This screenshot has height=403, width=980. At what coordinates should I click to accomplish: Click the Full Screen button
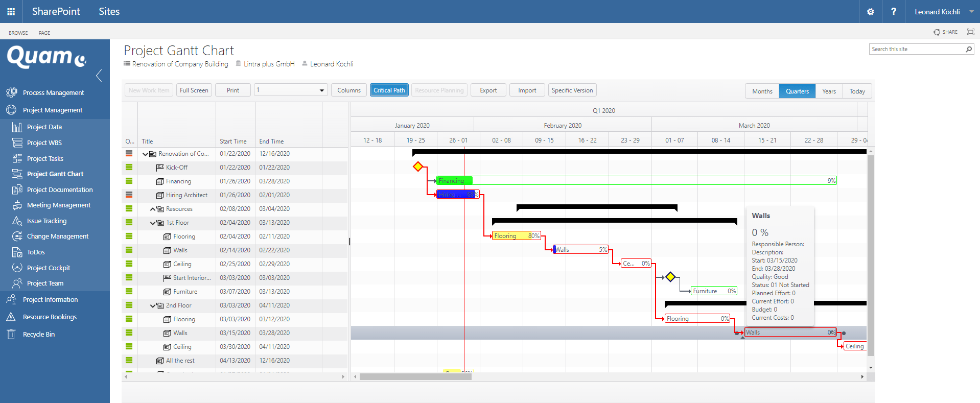pos(194,90)
